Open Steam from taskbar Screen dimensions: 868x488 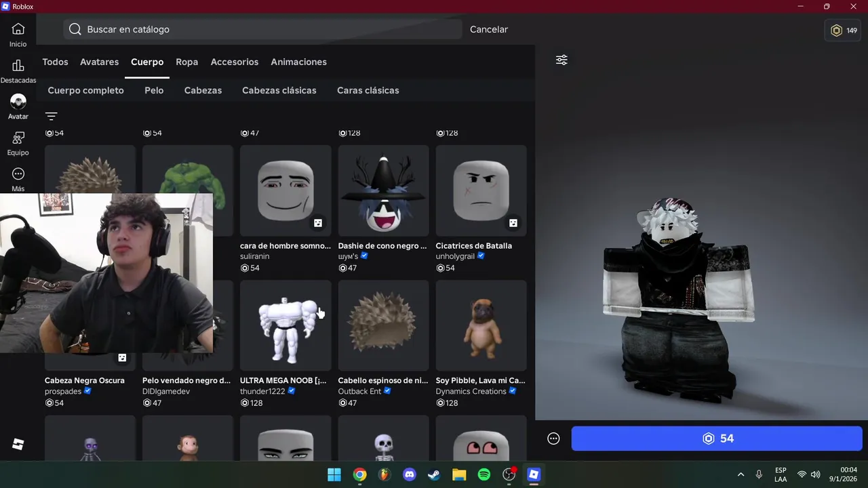[434, 474]
